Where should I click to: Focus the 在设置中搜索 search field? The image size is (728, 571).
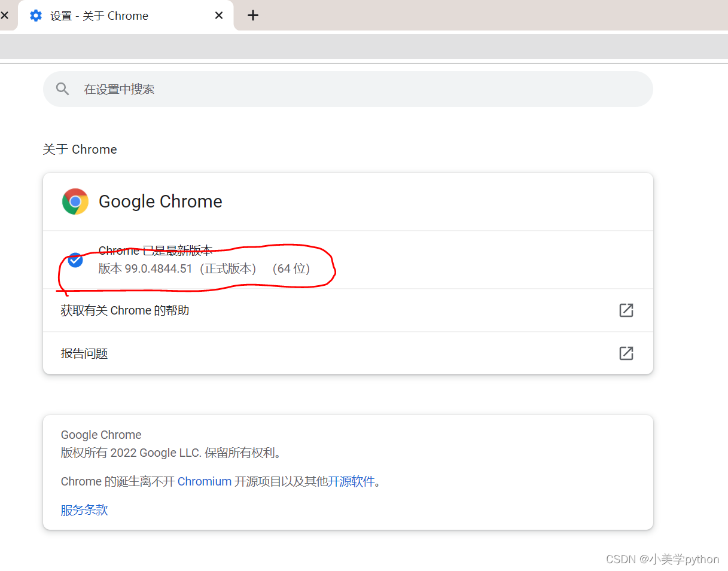348,89
